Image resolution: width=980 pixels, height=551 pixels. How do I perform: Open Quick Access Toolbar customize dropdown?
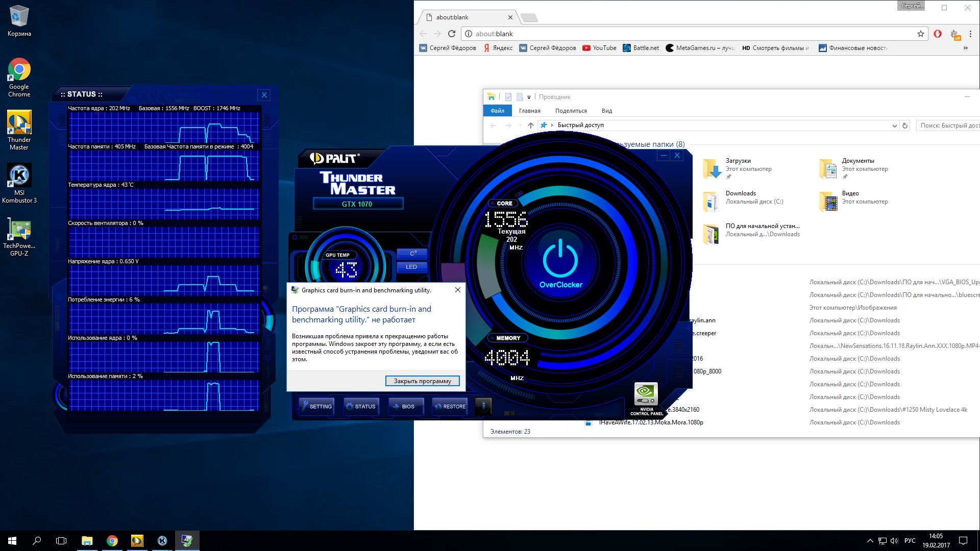click(x=529, y=97)
